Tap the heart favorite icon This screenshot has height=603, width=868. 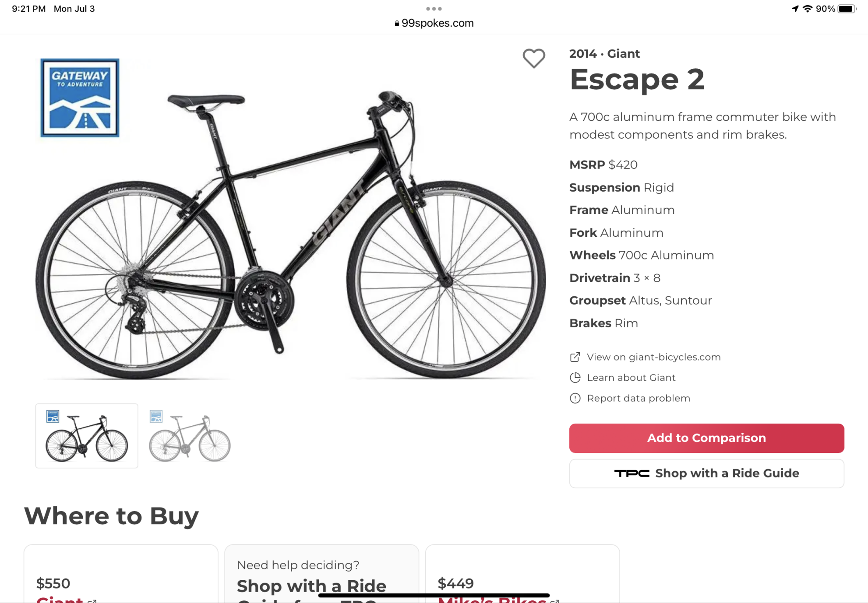coord(533,58)
